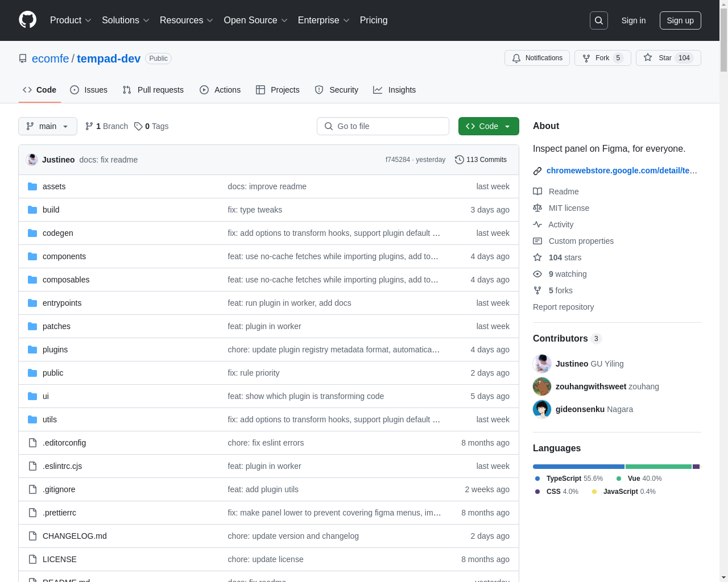728x582 pixels.
Task: Click the Vue green language bar segment
Action: (659, 467)
